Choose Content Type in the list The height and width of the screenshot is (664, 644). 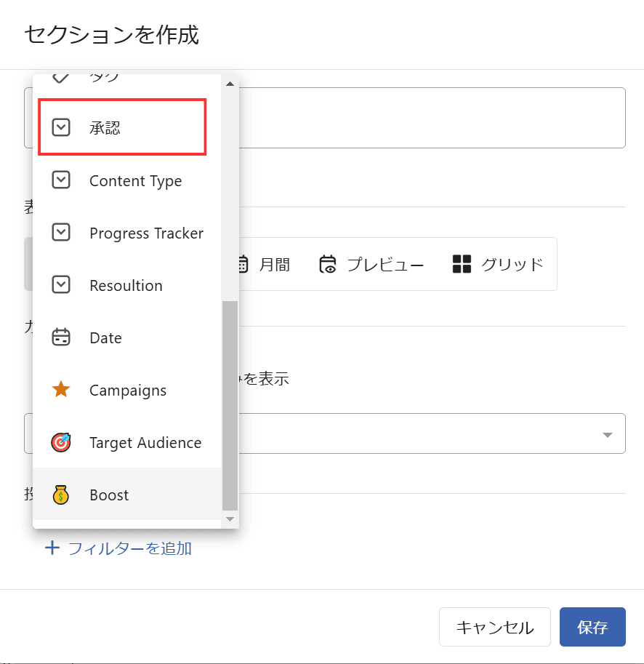pyautogui.click(x=135, y=181)
